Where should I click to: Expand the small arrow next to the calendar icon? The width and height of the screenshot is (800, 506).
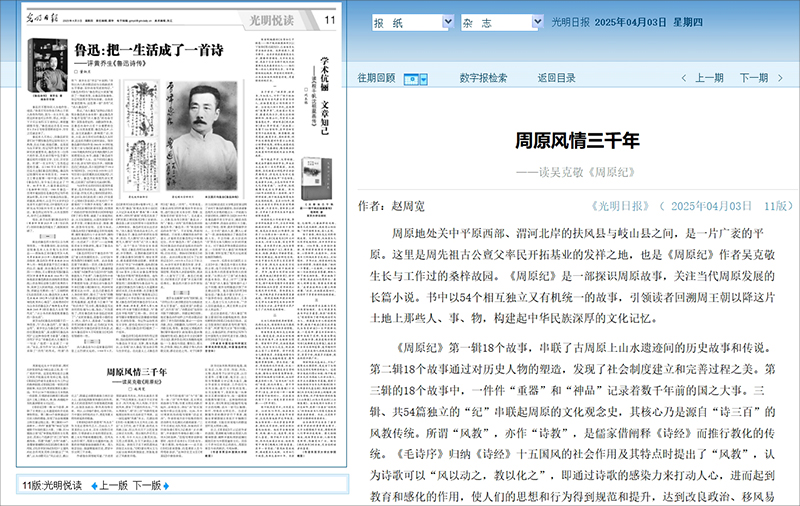pos(423,79)
